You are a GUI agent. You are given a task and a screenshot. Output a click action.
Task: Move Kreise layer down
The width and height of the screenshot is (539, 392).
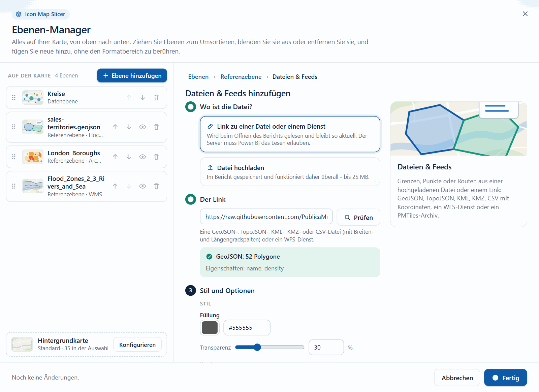pyautogui.click(x=142, y=98)
